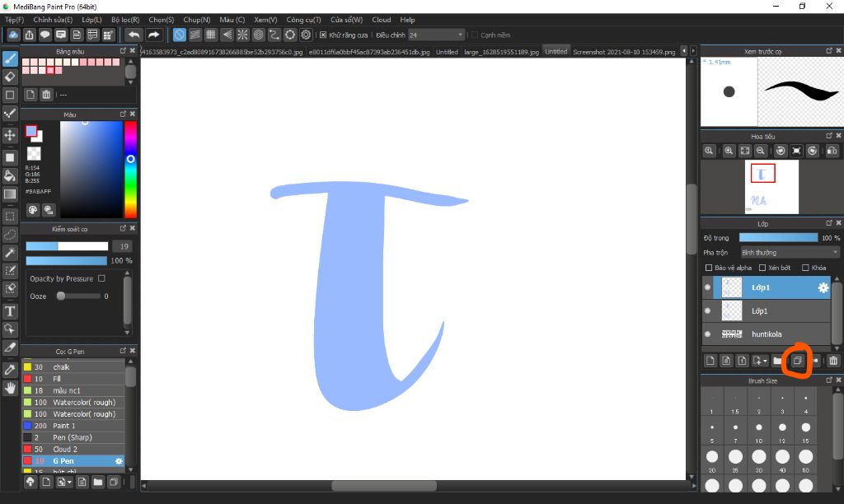Enable the radial snap guide
844x504 pixels.
243,35
